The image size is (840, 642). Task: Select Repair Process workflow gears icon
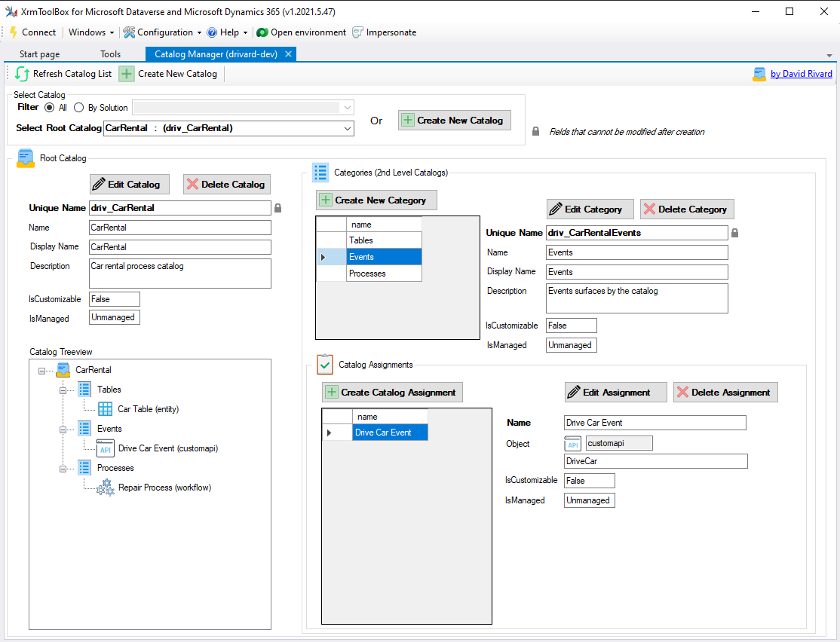(106, 488)
